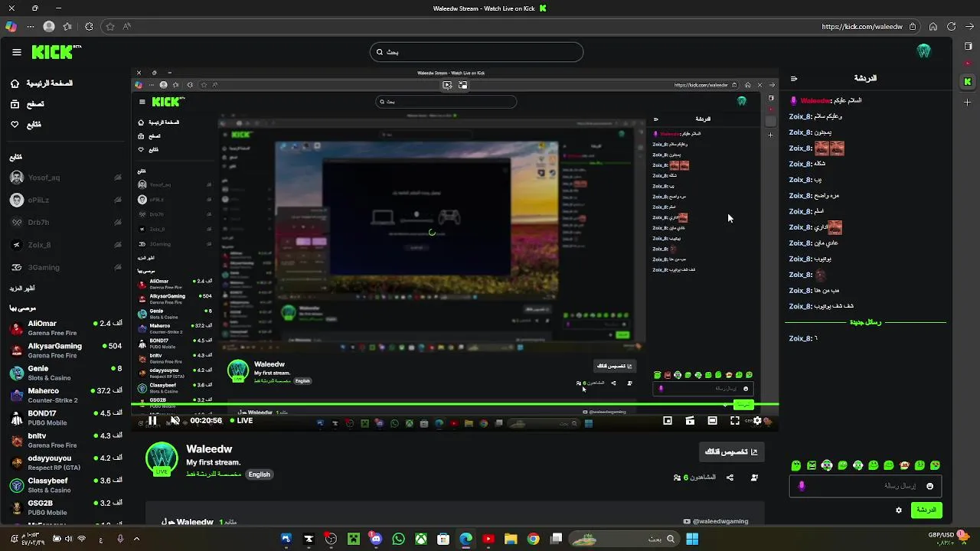Open recommended channel AlkysarGaming
980x551 pixels.
65,350
